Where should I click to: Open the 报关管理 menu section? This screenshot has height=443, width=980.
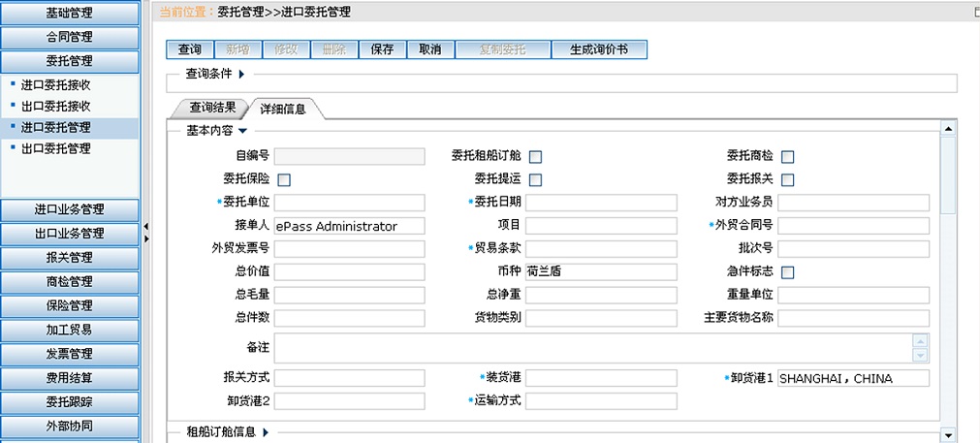tap(69, 258)
